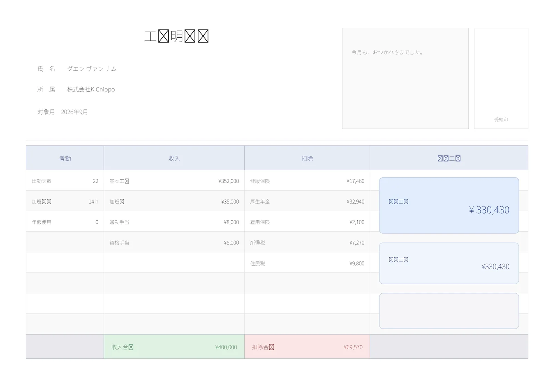The height and width of the screenshot is (392, 554).
Task: Select income total ¥400,000
Action: pyautogui.click(x=226, y=347)
